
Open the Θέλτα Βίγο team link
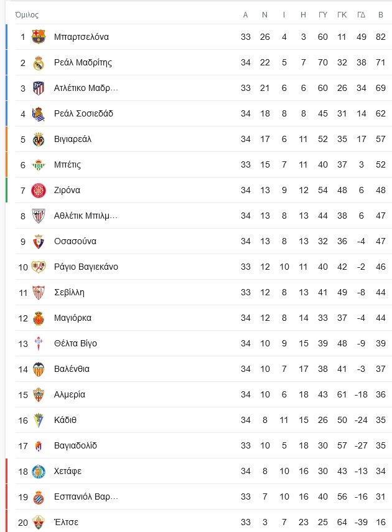coord(75,344)
